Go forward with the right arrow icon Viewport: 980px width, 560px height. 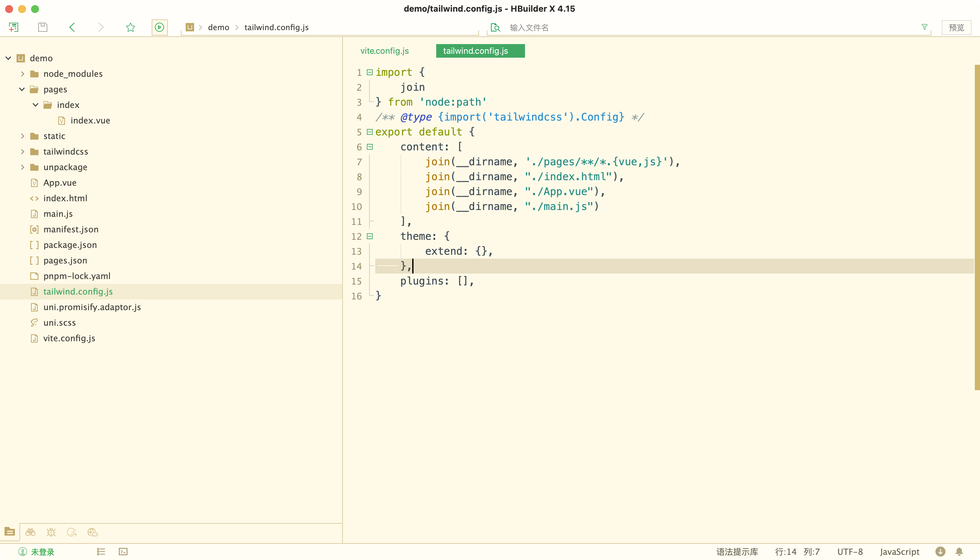(101, 27)
